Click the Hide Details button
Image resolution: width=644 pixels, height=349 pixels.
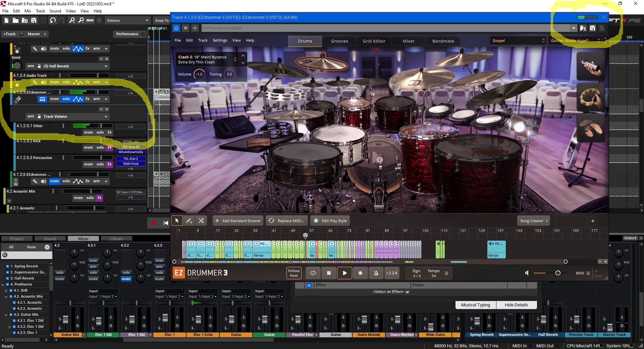pos(516,305)
